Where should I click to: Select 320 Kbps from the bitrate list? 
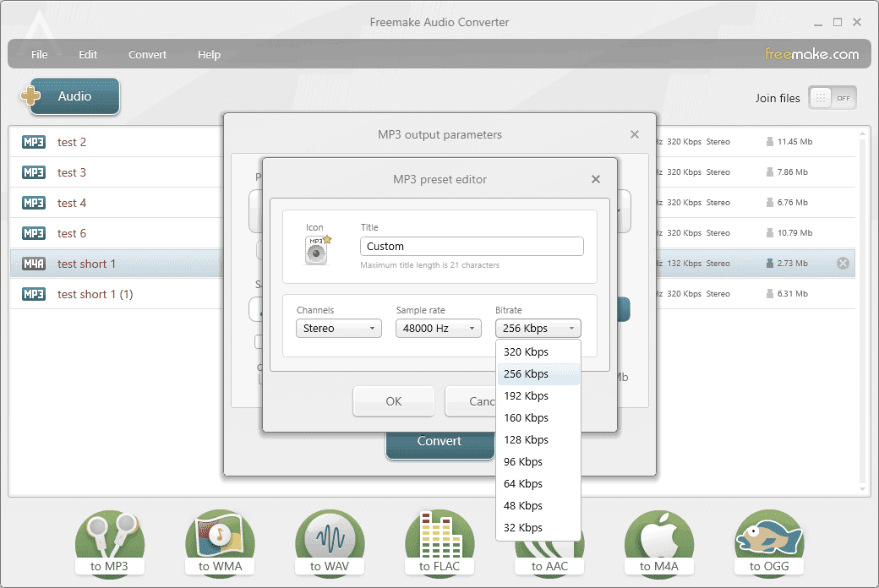(538, 352)
